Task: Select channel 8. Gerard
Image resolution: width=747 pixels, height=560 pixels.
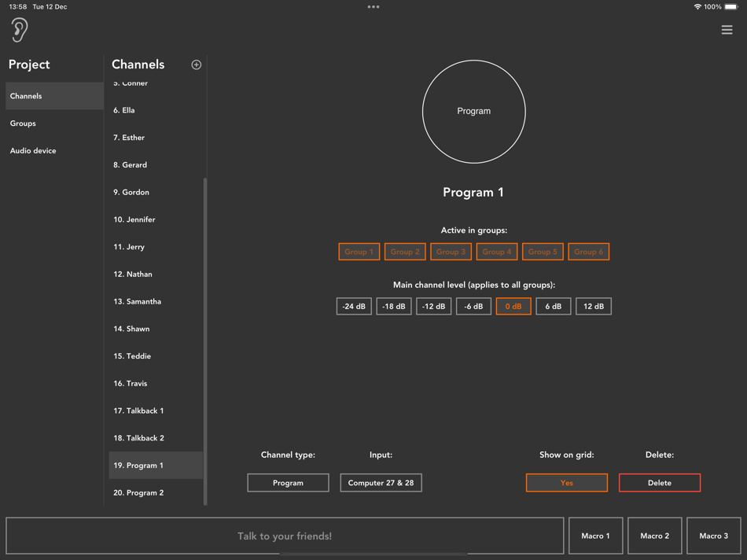Action: point(156,165)
